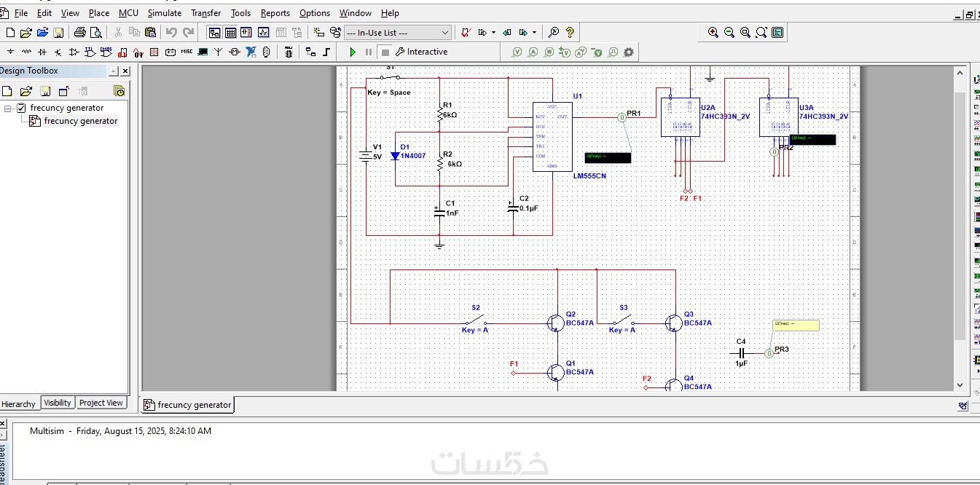
Task: Click the voltage probe icon in probe toolbar
Action: [517, 52]
